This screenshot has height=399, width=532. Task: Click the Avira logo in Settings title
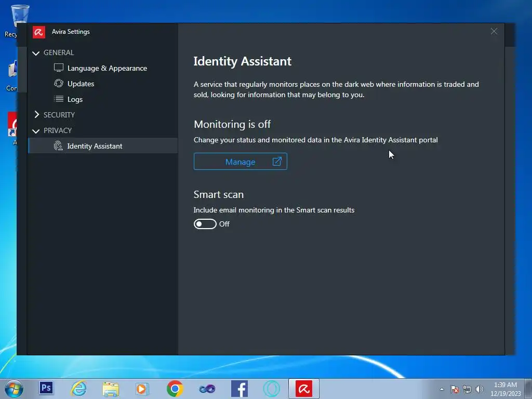click(x=38, y=32)
